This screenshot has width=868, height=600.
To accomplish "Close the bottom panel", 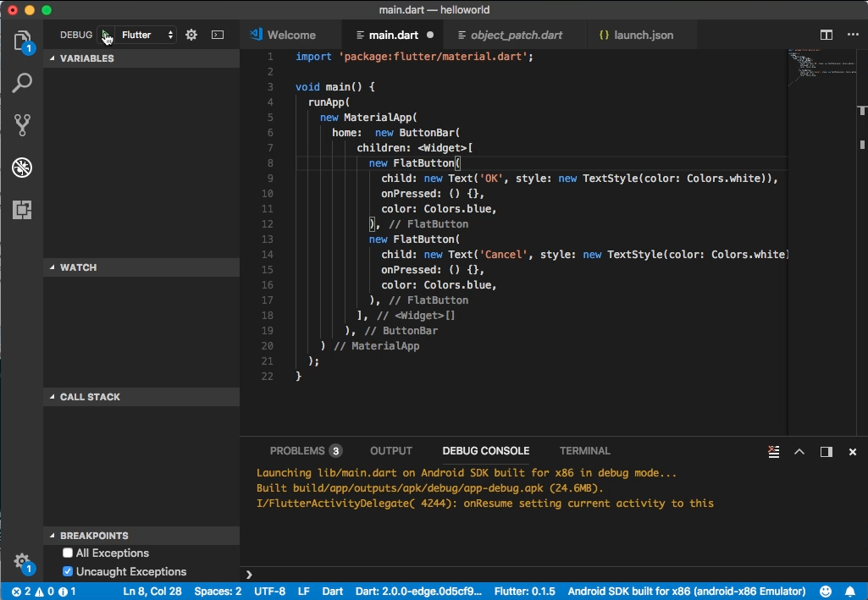I will (x=853, y=452).
